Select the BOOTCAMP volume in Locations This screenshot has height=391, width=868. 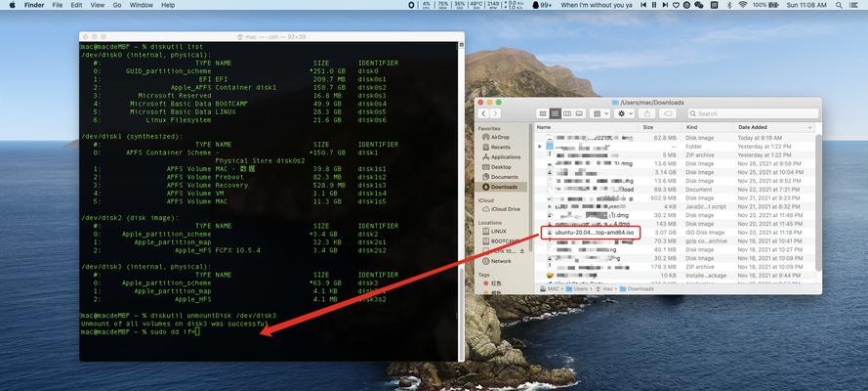[x=502, y=240]
